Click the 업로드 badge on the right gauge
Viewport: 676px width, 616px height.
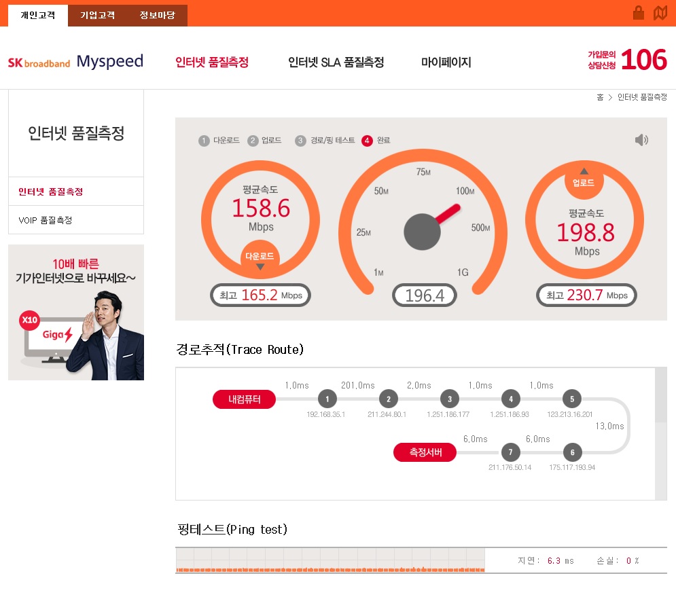pos(584,181)
